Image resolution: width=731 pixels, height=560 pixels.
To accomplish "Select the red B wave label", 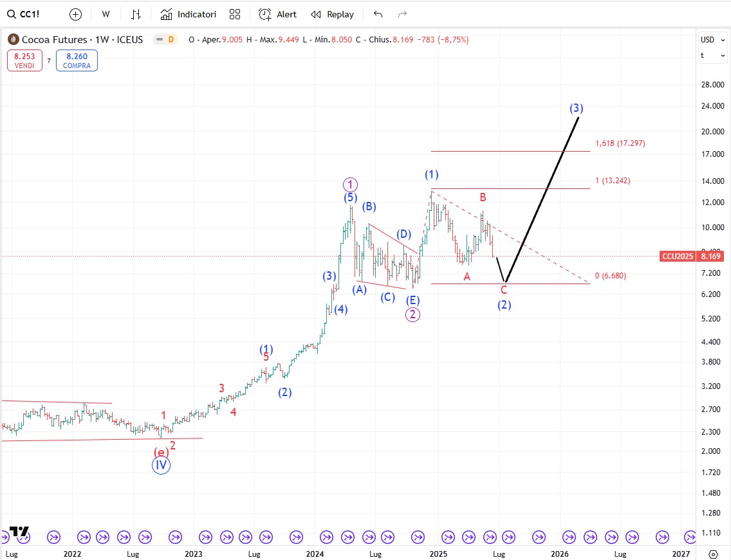I will pos(483,197).
